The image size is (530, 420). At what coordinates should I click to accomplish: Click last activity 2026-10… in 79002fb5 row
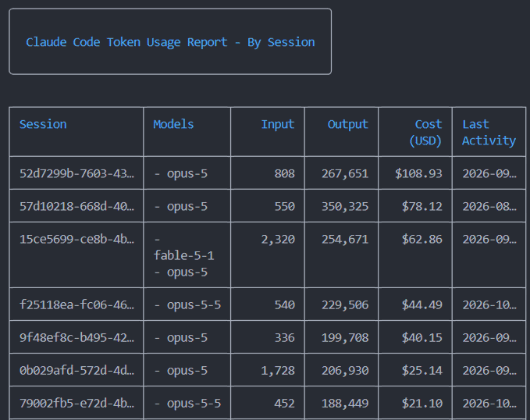(489, 403)
